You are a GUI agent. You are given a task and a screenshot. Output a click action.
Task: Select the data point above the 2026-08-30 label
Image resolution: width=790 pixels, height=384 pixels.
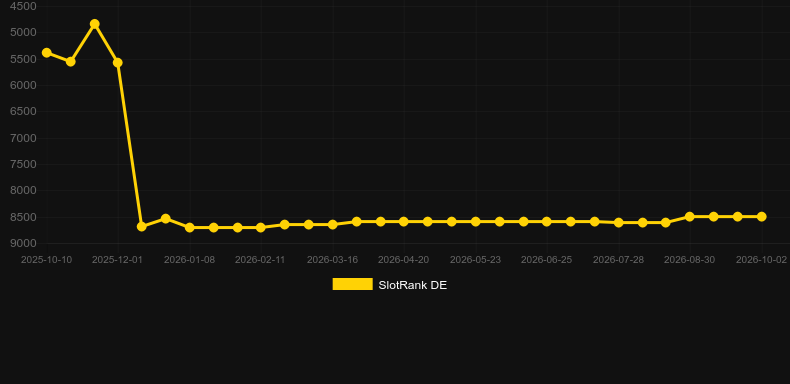[690, 217]
